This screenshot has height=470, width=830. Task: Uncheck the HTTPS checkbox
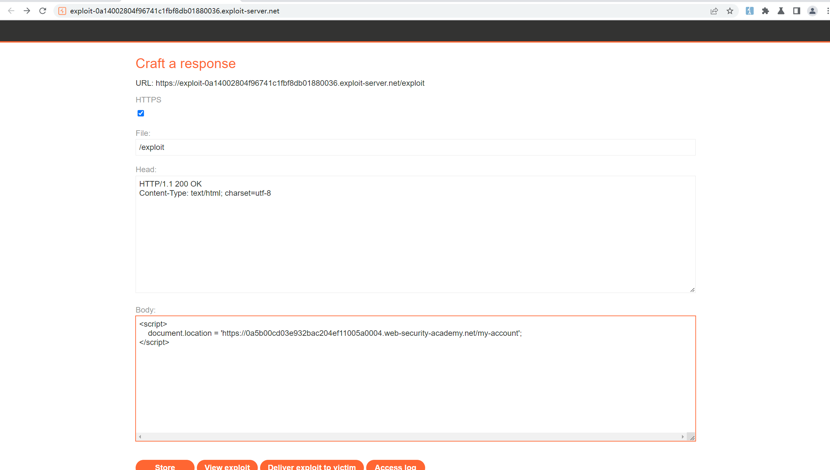click(x=141, y=113)
